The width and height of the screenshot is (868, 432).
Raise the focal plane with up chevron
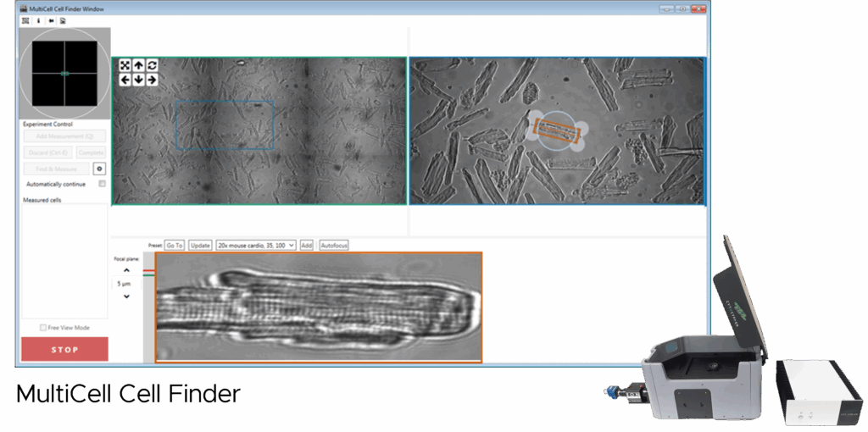(126, 271)
